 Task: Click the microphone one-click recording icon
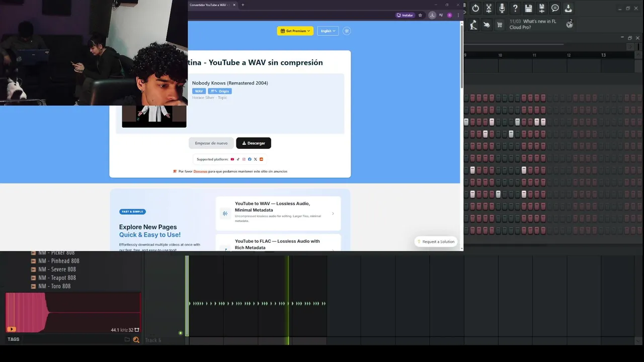coord(502,8)
